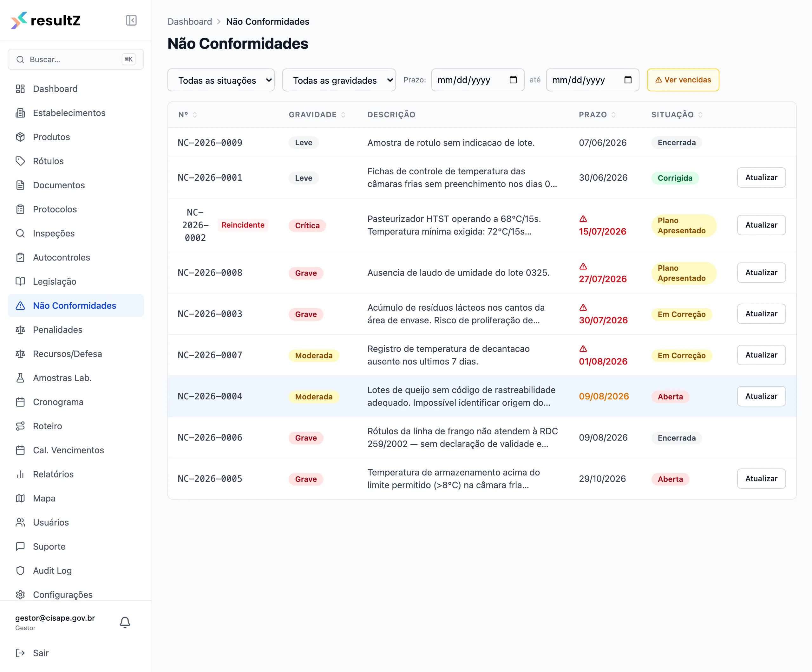Viewport: 812px width, 672px height.
Task: Open Documentos in the sidebar
Action: (x=76, y=185)
